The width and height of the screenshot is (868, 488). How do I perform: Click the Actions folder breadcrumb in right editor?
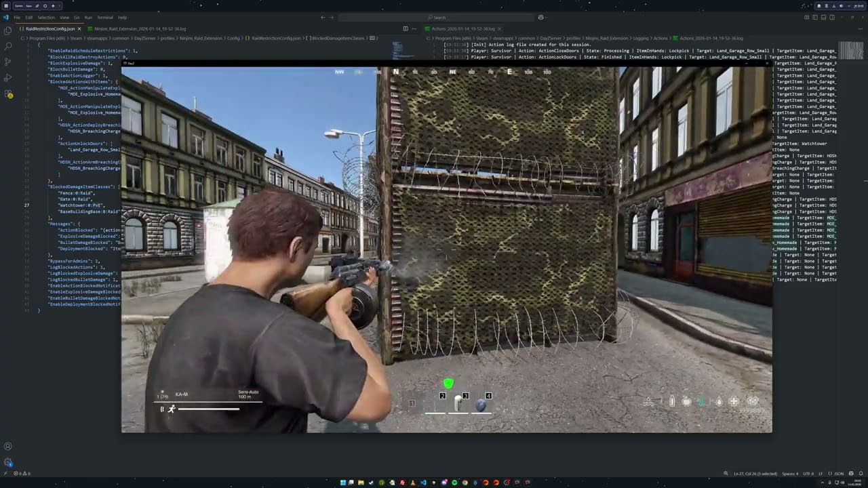660,38
